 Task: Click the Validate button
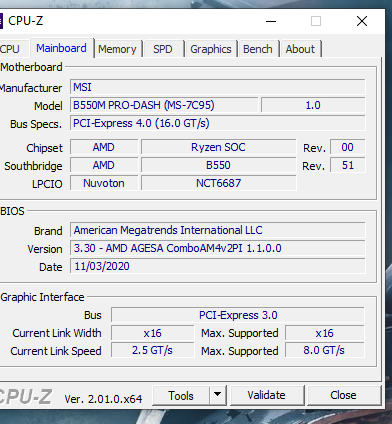(x=267, y=396)
